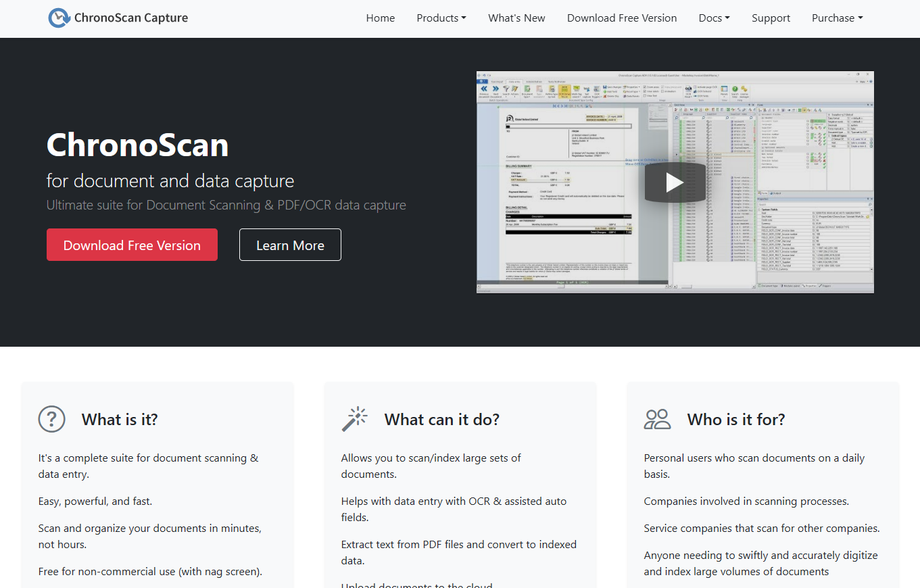Click 'Ultimate suite for Document Scanning' tagline
The height and width of the screenshot is (588, 920).
pyautogui.click(x=226, y=205)
